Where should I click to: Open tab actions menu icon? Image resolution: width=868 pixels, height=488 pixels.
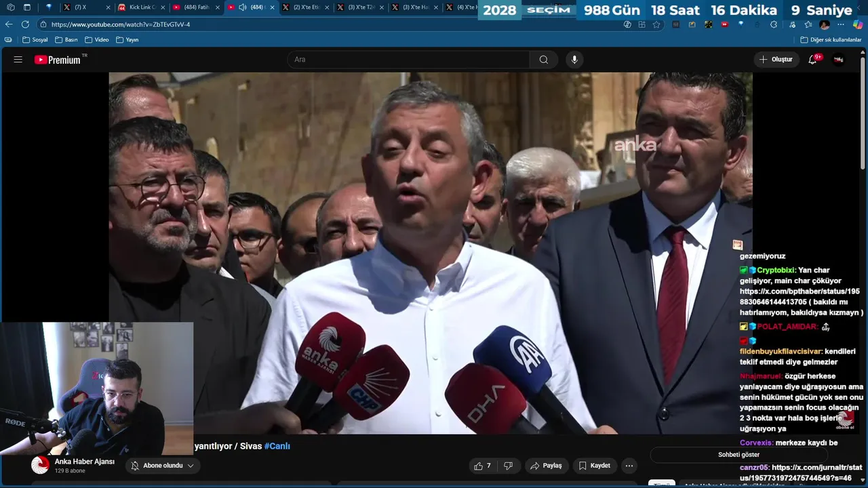27,7
